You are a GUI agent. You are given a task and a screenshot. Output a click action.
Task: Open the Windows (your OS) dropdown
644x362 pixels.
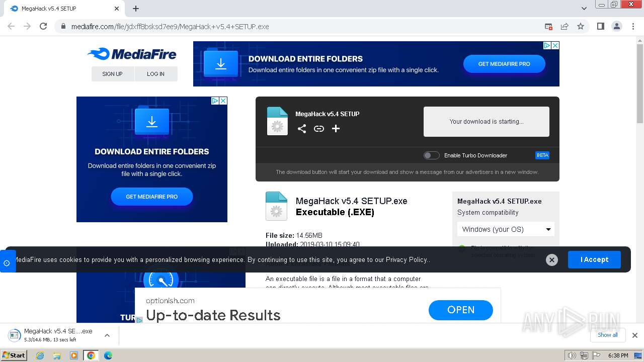click(x=506, y=229)
